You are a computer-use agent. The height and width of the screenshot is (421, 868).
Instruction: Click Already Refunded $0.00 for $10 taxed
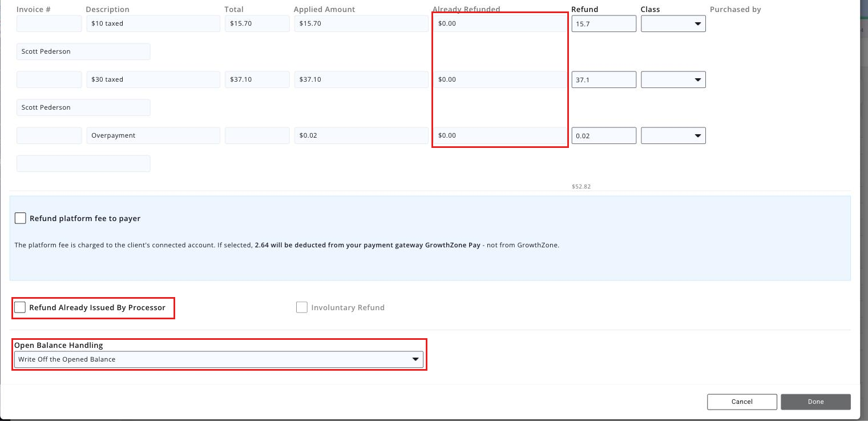[x=499, y=23]
